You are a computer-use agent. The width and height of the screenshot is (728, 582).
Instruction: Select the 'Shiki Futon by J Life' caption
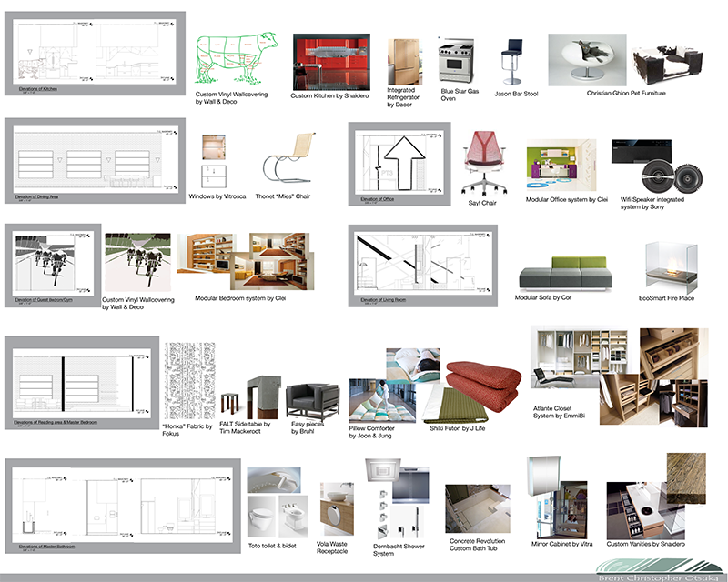coord(458,428)
